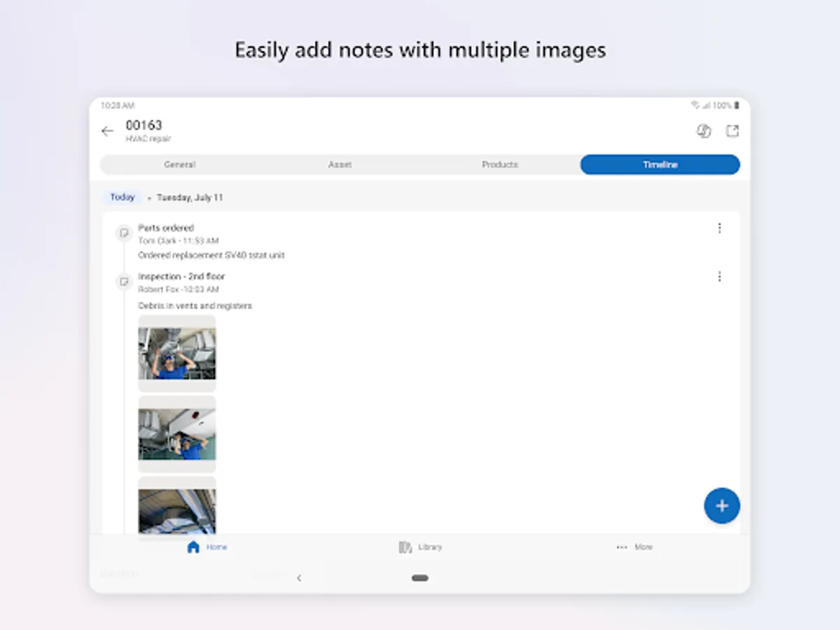
Task: Open options menu for Parts ordered entry
Action: click(x=720, y=227)
